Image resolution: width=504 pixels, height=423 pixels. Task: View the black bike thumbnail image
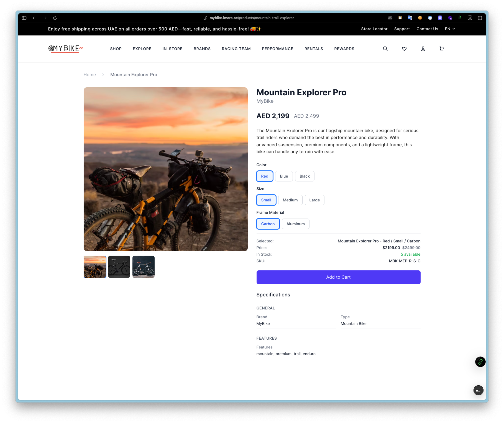pos(119,267)
